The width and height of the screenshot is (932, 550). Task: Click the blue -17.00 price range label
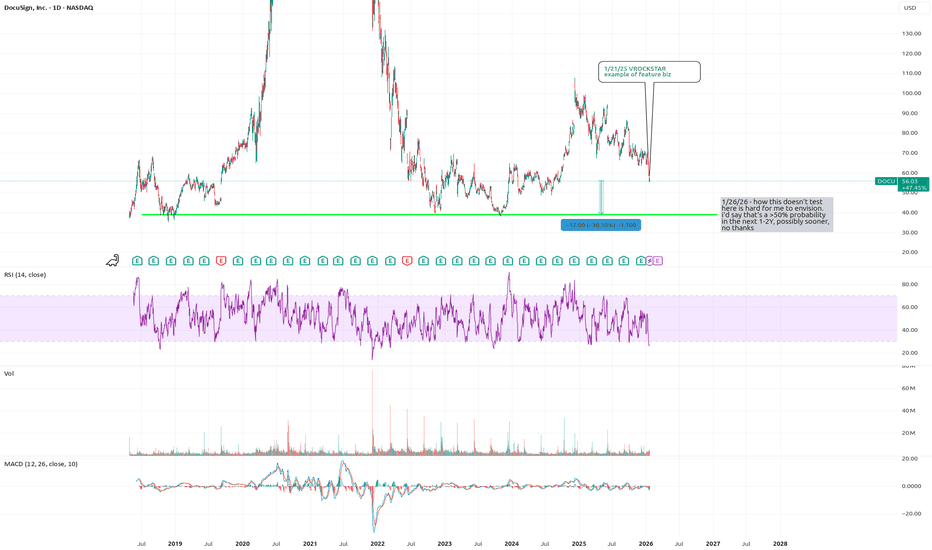601,225
